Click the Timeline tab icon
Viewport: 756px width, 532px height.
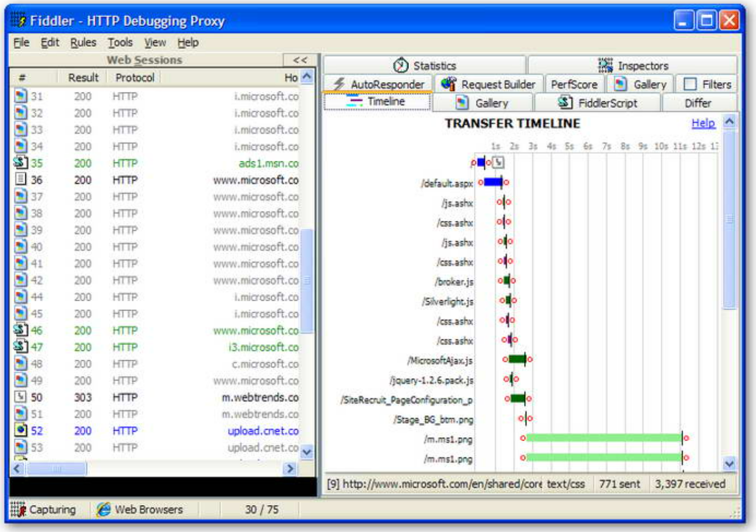(x=354, y=101)
